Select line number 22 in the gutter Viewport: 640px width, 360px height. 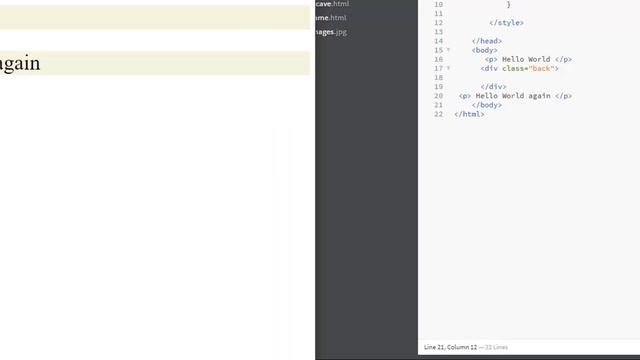(438, 114)
